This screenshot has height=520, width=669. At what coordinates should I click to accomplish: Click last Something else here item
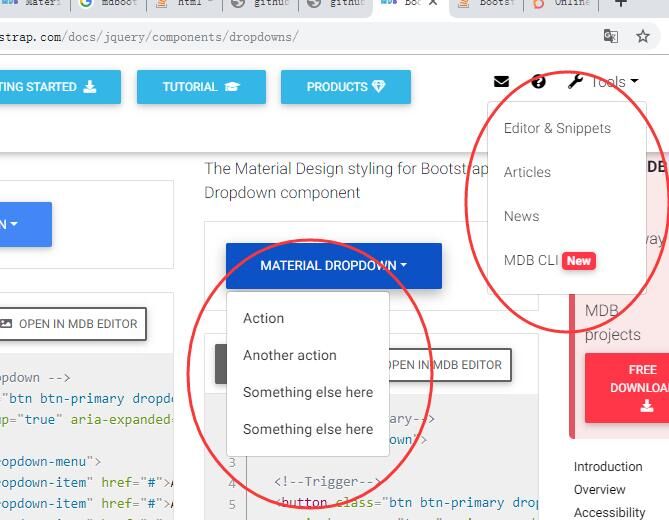pos(308,429)
